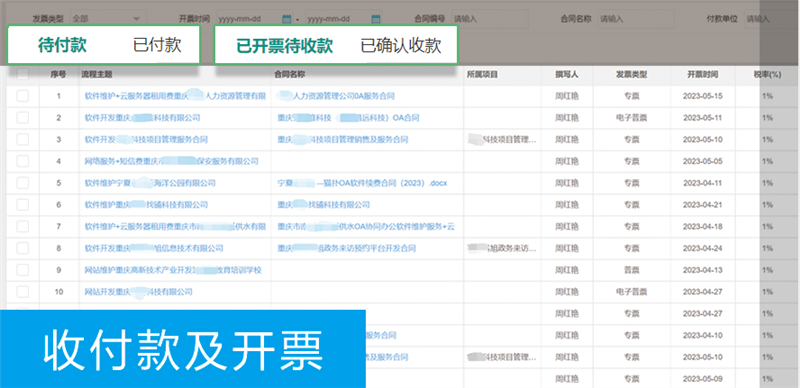
Task: Open 网络服务+短信费 保安服务有限公司 link
Action: [171, 161]
